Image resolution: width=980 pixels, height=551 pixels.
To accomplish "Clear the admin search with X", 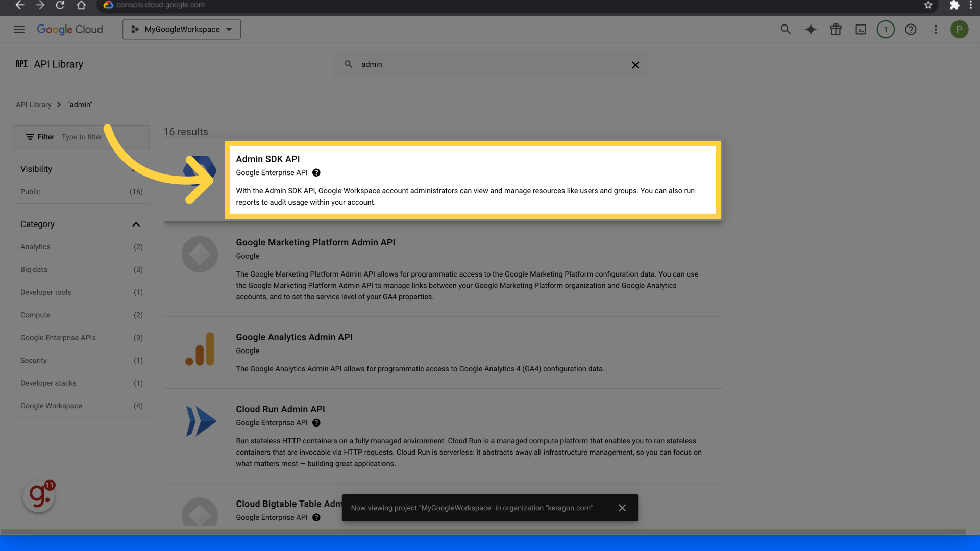I will click(x=635, y=65).
